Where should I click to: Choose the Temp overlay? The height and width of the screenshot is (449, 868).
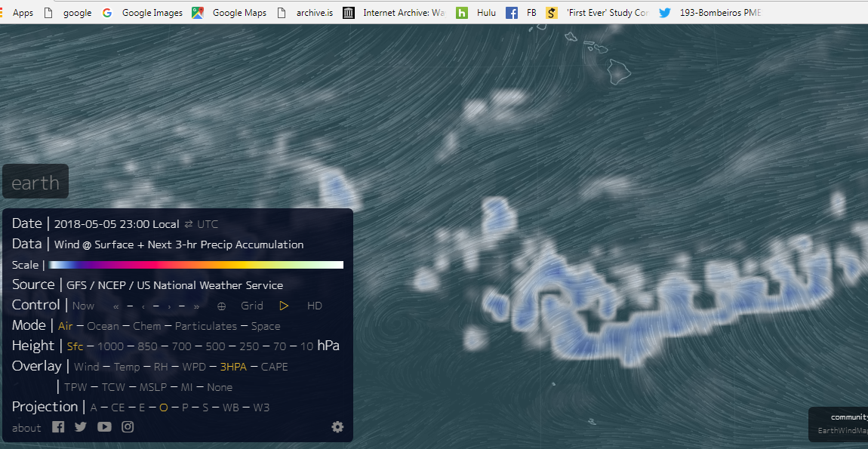click(x=127, y=367)
